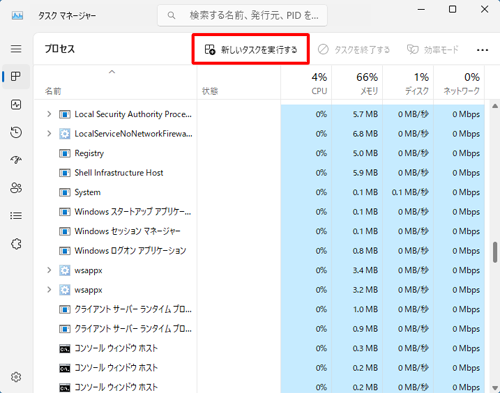This screenshot has height=393, width=500.
Task: Click the 5.9 MB memory value
Action: 365,173
